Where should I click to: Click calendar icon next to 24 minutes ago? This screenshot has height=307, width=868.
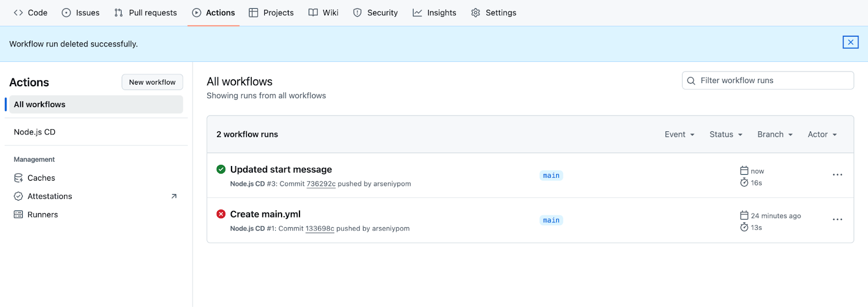(x=744, y=215)
